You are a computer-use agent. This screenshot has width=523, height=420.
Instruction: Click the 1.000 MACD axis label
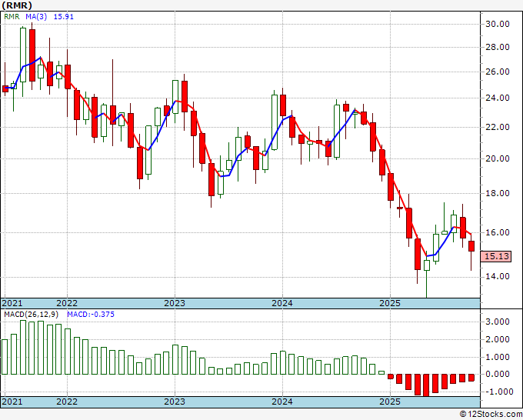[x=498, y=357]
